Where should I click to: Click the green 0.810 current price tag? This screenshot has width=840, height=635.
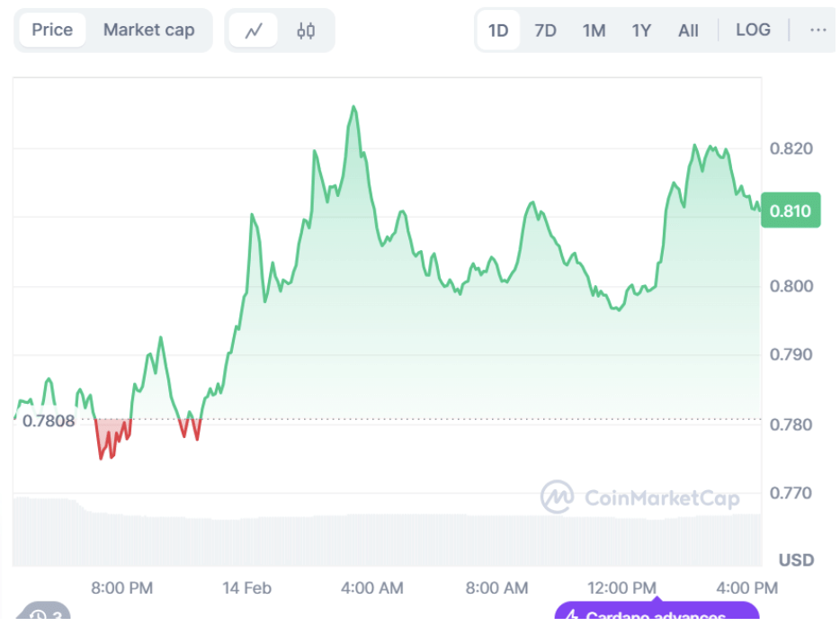(790, 211)
